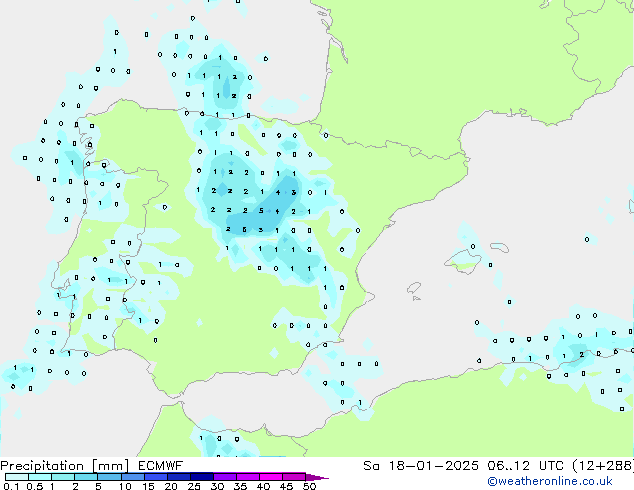Pick the 20–25 mm dark blue legend swatch

tap(182, 477)
